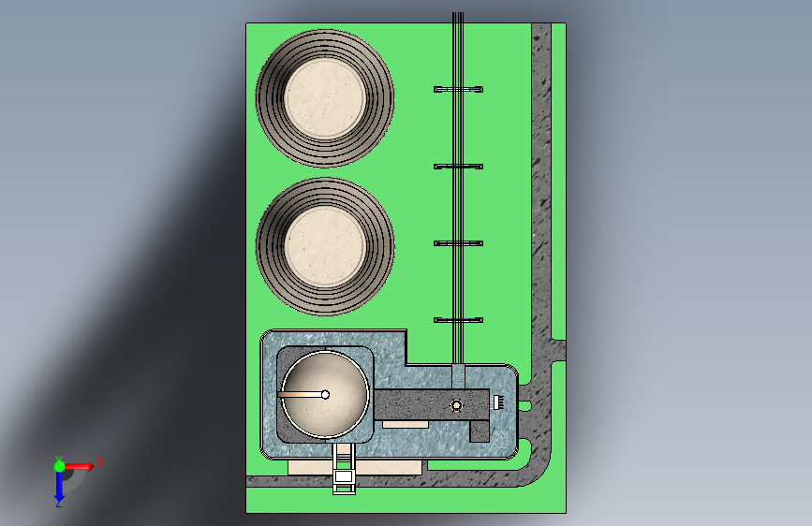Select the upper beige circular pond
Image resolution: width=812 pixels, height=526 pixels.
click(x=325, y=98)
